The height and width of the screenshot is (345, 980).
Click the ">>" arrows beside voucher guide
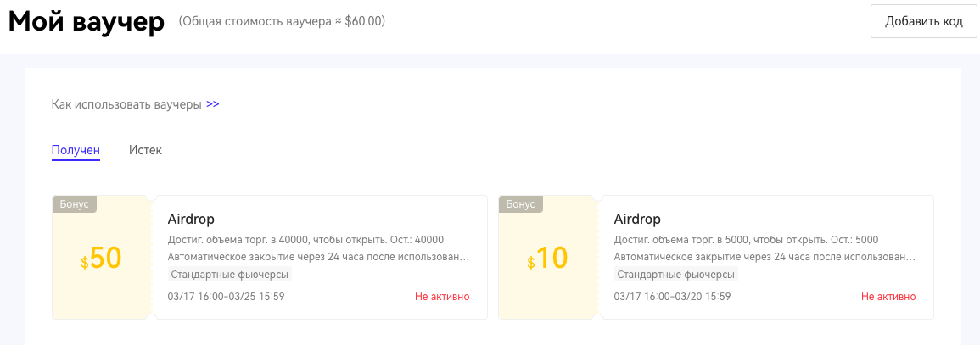click(x=212, y=104)
